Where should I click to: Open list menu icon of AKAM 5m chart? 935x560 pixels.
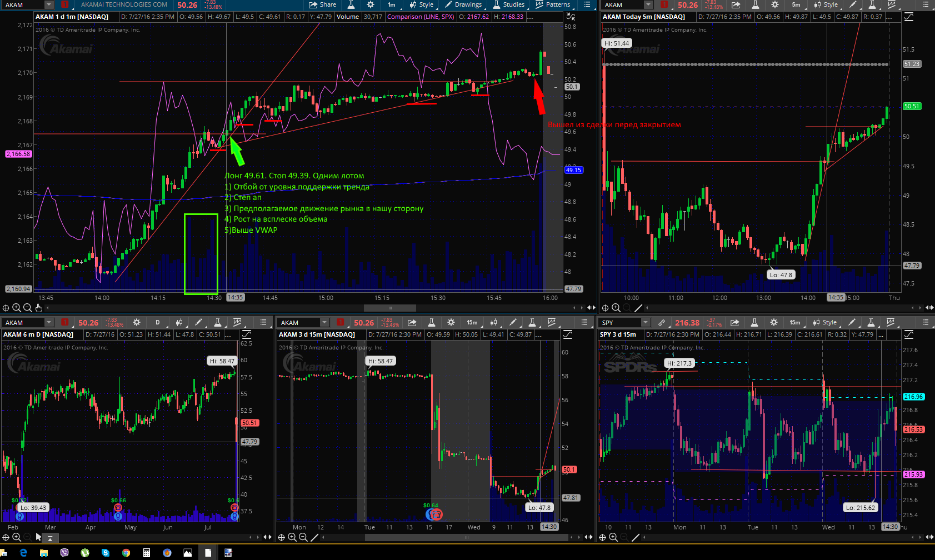coord(925,4)
